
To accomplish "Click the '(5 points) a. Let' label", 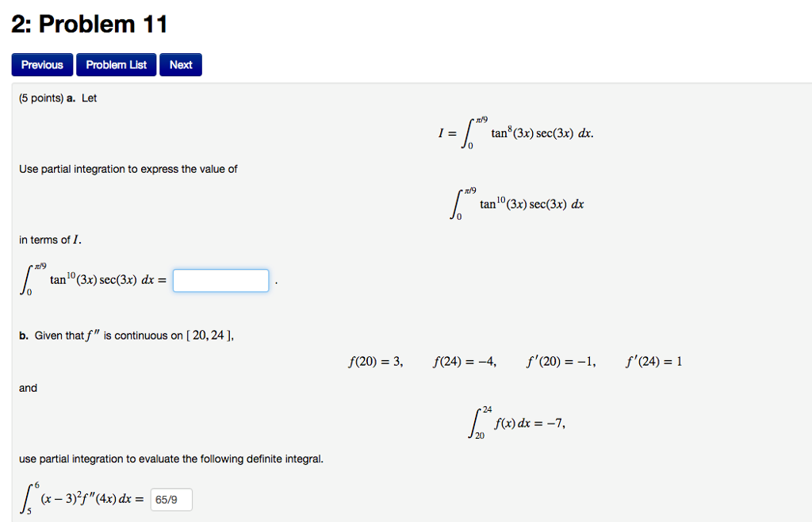I will tap(56, 98).
